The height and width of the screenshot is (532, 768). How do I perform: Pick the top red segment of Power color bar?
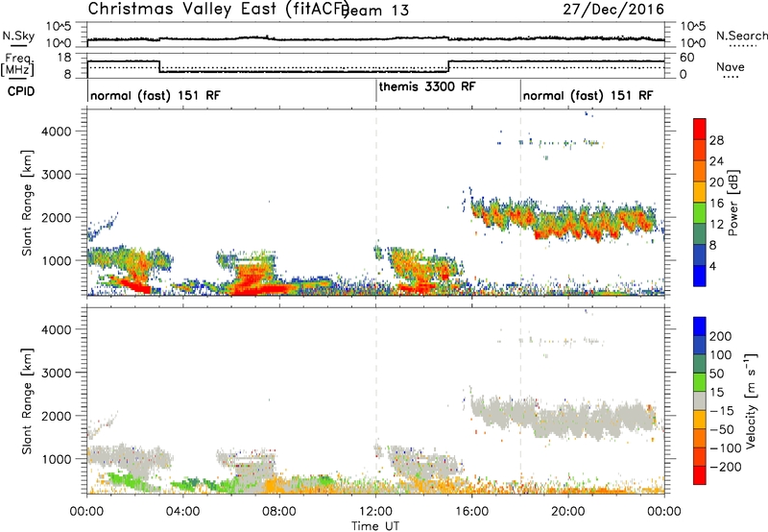point(700,130)
